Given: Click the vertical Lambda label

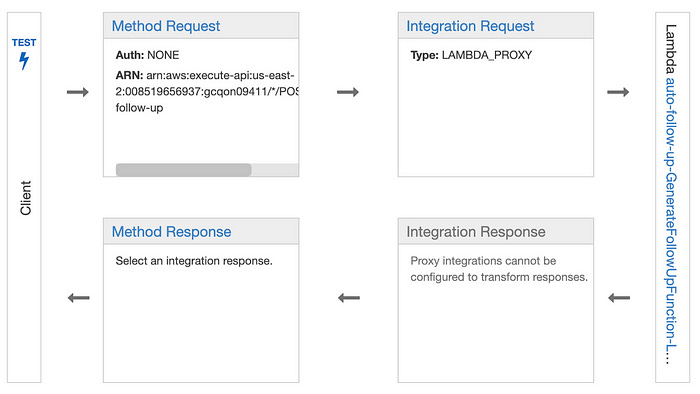Looking at the screenshot, I should click(671, 49).
